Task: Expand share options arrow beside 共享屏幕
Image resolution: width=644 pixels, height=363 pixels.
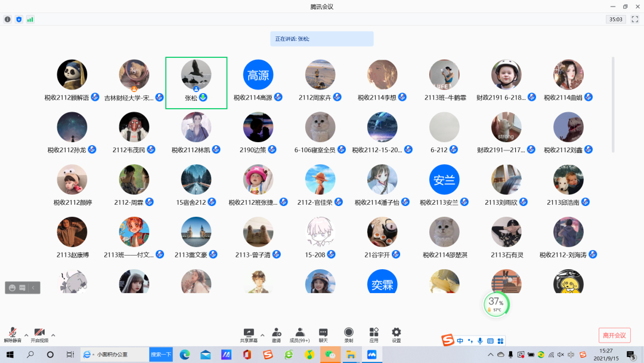Action: (x=262, y=335)
